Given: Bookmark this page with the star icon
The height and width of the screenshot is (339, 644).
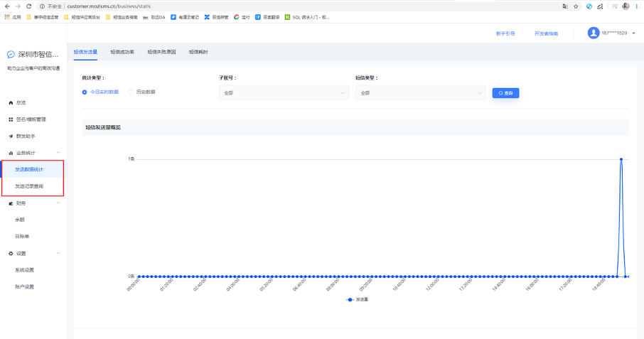Looking at the screenshot, I should [x=576, y=6].
